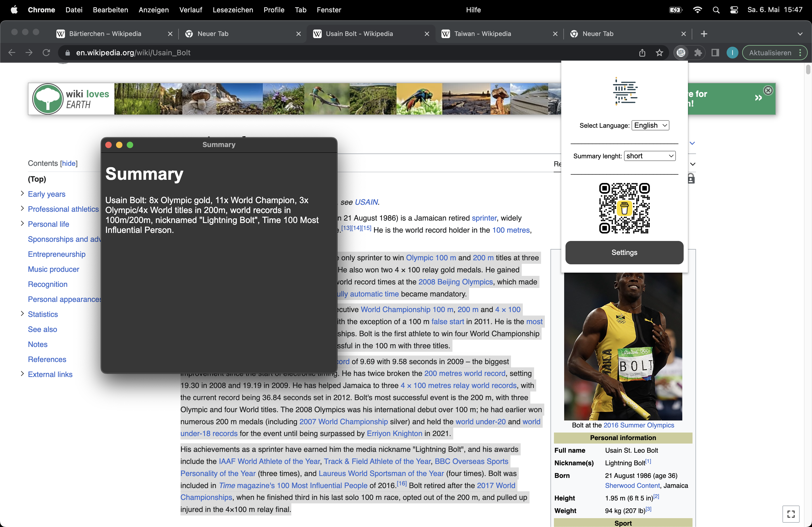Open macOS Control Center

point(734,10)
